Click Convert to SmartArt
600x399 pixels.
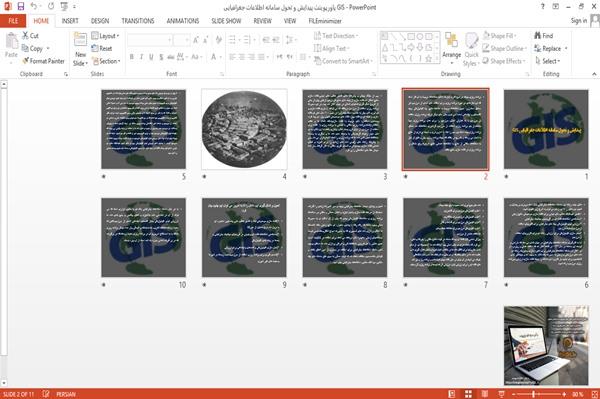point(343,61)
